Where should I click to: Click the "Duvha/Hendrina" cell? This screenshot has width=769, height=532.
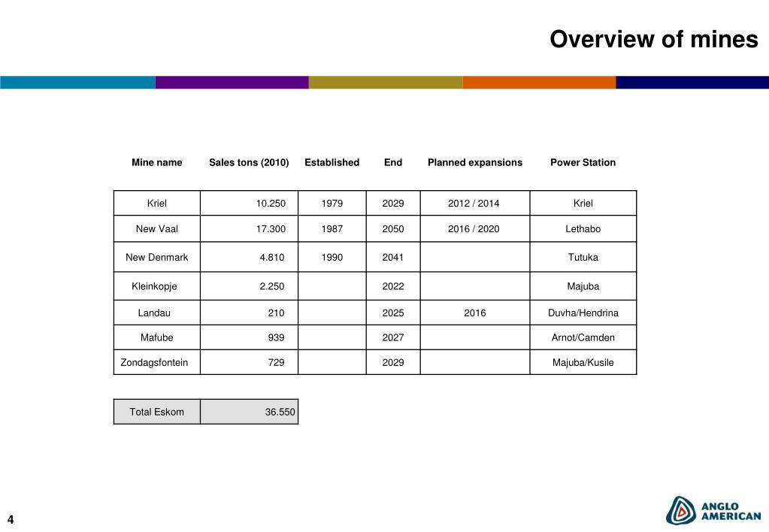pos(583,313)
